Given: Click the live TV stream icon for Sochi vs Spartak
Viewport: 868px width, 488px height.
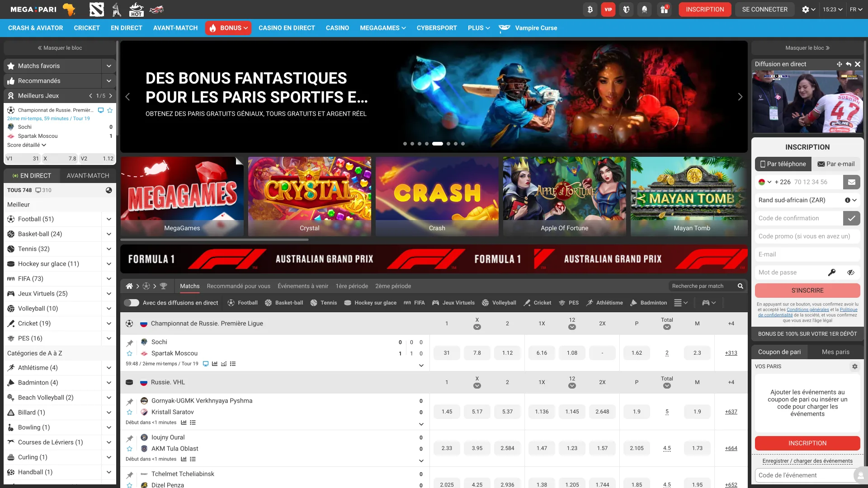Looking at the screenshot, I should pos(206,364).
